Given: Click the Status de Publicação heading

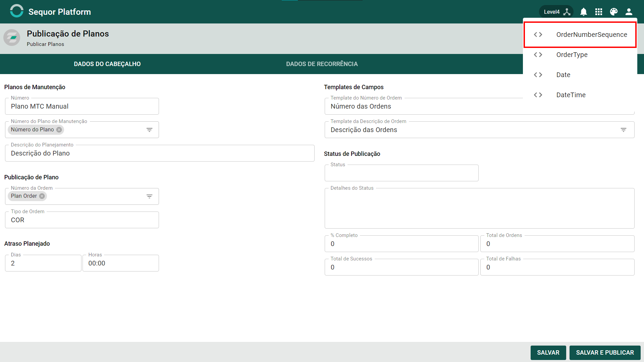Looking at the screenshot, I should click(352, 154).
